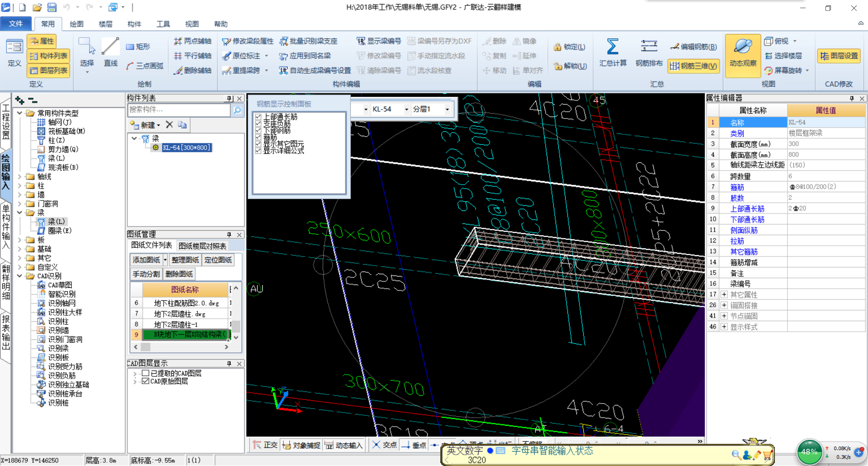Check 已提取的CAD图层 checkbox

[x=146, y=373]
